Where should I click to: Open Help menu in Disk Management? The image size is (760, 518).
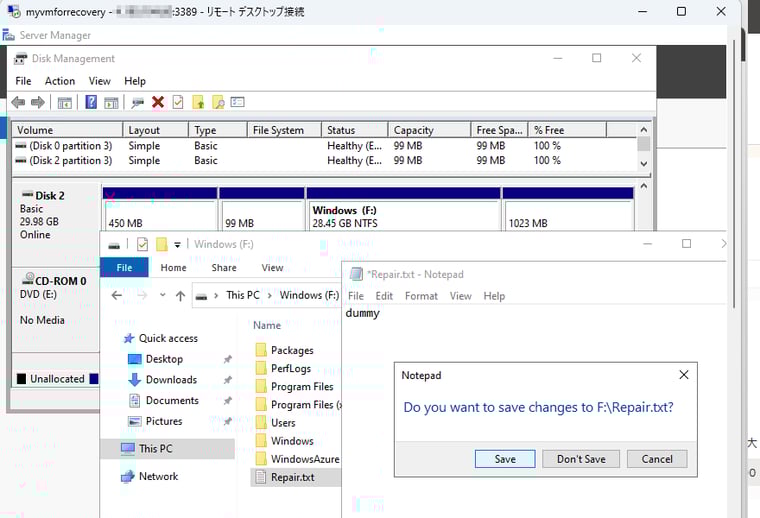coord(135,81)
